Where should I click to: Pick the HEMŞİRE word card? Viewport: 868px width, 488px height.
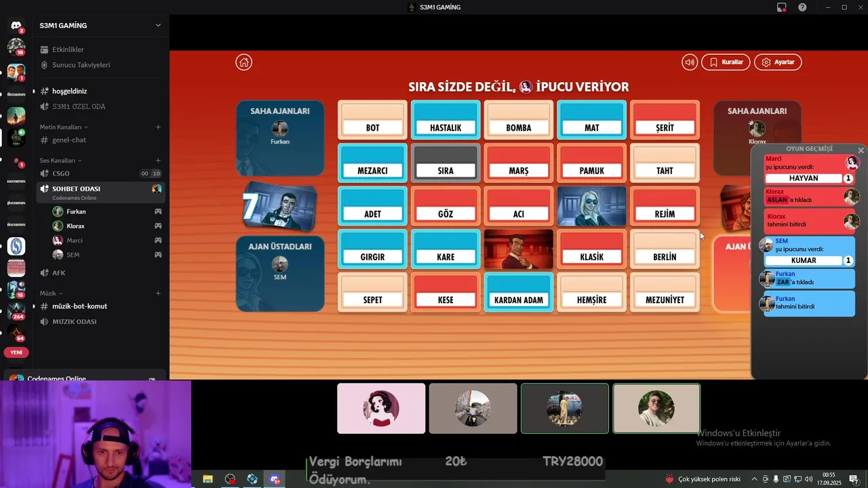click(591, 293)
